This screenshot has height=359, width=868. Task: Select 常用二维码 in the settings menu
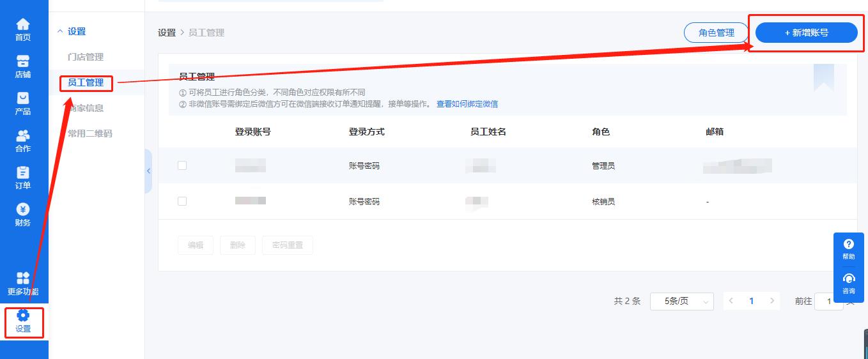pyautogui.click(x=90, y=134)
